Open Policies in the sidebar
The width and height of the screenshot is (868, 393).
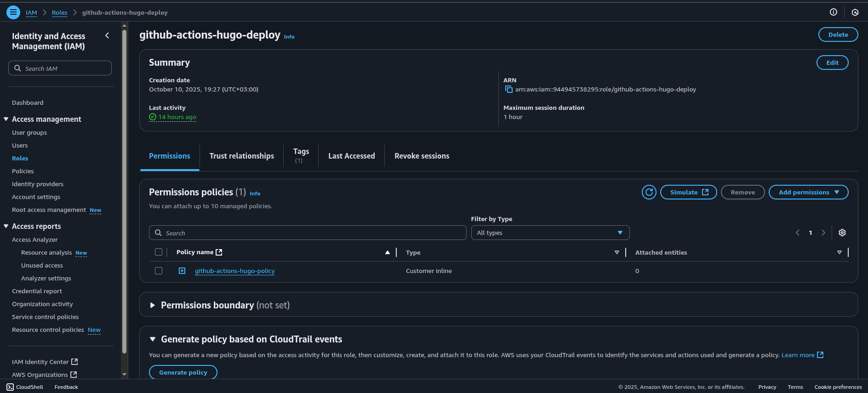pos(23,171)
